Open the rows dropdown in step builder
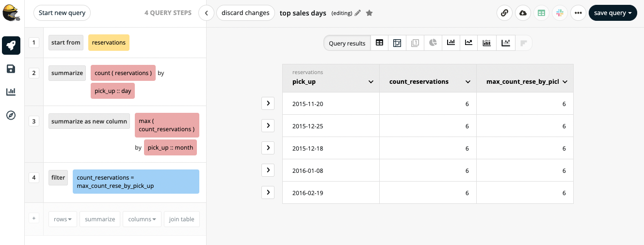The height and width of the screenshot is (245, 644). click(x=63, y=219)
